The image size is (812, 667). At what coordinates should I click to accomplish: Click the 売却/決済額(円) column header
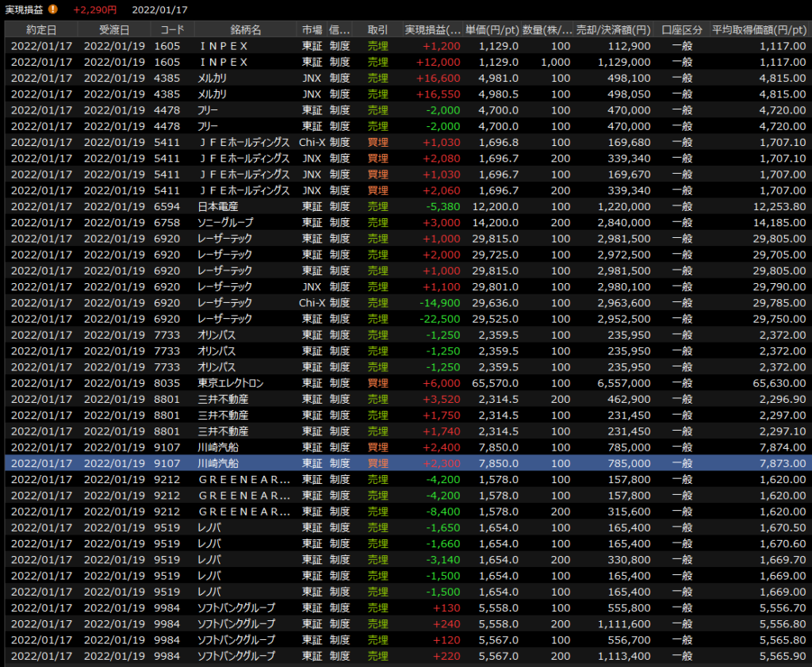click(615, 29)
